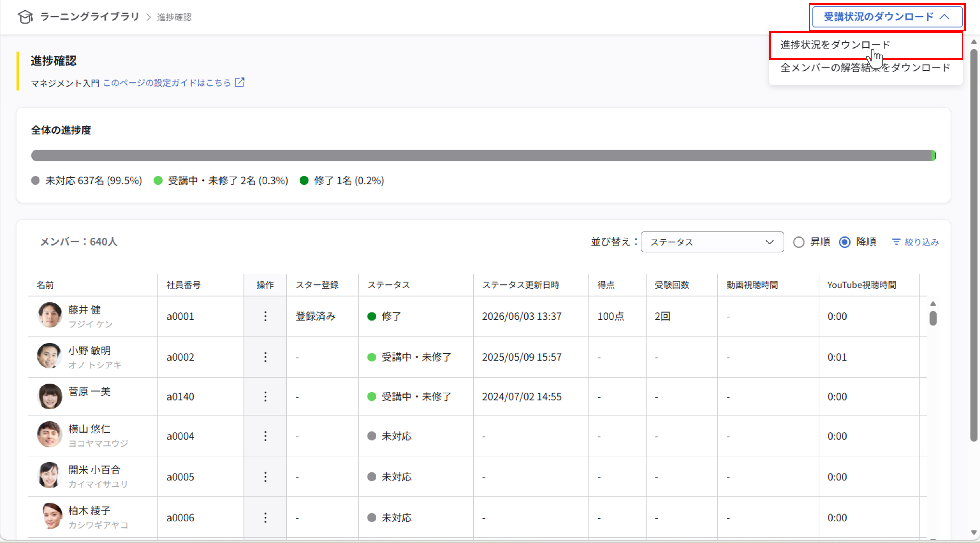
Task: Choose 進捗状況をダウンロード from the menu
Action: (866, 45)
